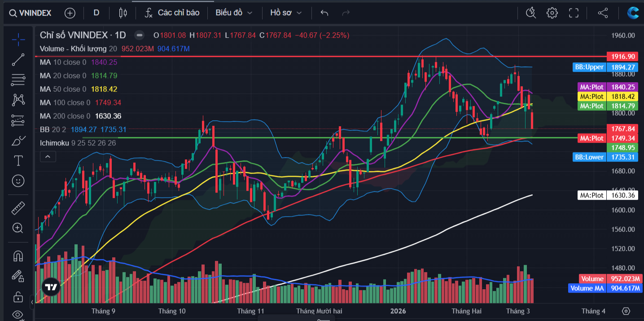Viewport: 644px width, 321px height.
Task: Open the brush drawing tool
Action: (x=18, y=141)
